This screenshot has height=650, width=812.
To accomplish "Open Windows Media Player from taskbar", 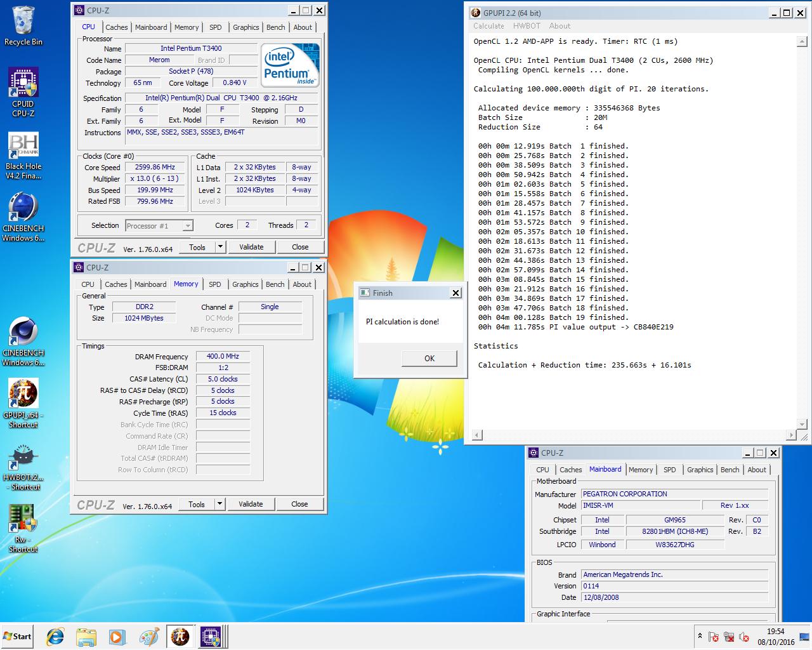I will 117,637.
